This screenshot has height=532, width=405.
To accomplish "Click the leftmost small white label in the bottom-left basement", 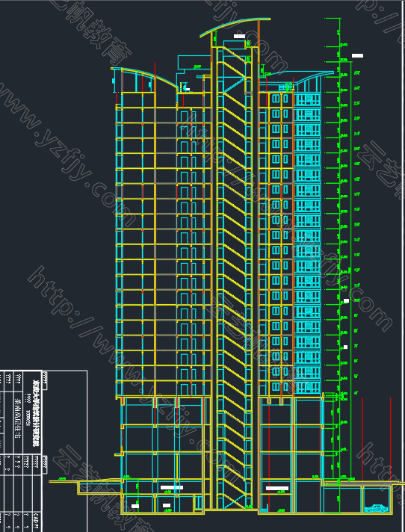I will pyautogui.click(x=135, y=506).
